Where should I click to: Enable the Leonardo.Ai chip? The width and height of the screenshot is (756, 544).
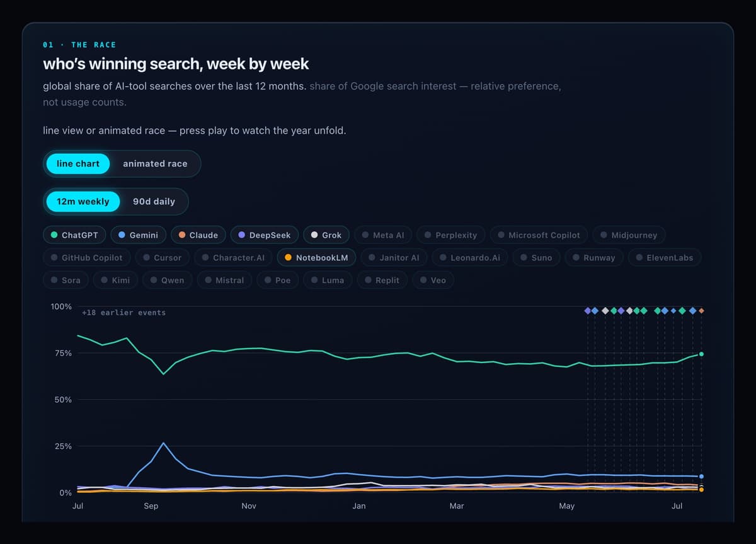click(x=470, y=258)
